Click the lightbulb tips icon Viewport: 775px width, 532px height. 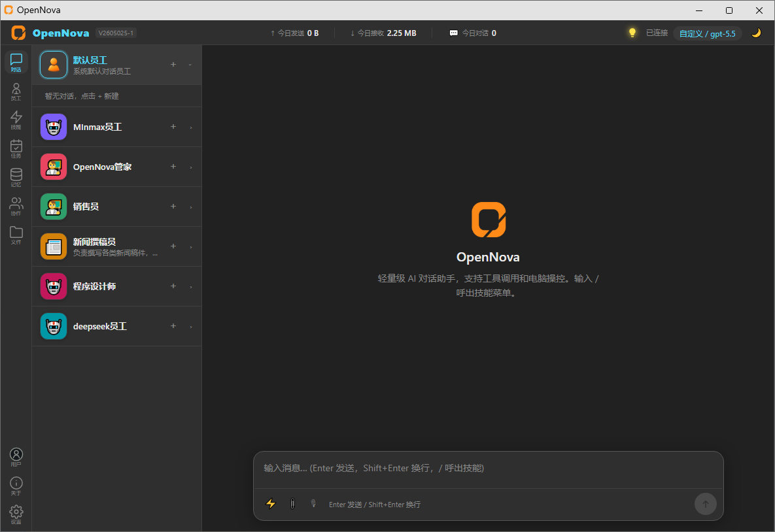[632, 33]
